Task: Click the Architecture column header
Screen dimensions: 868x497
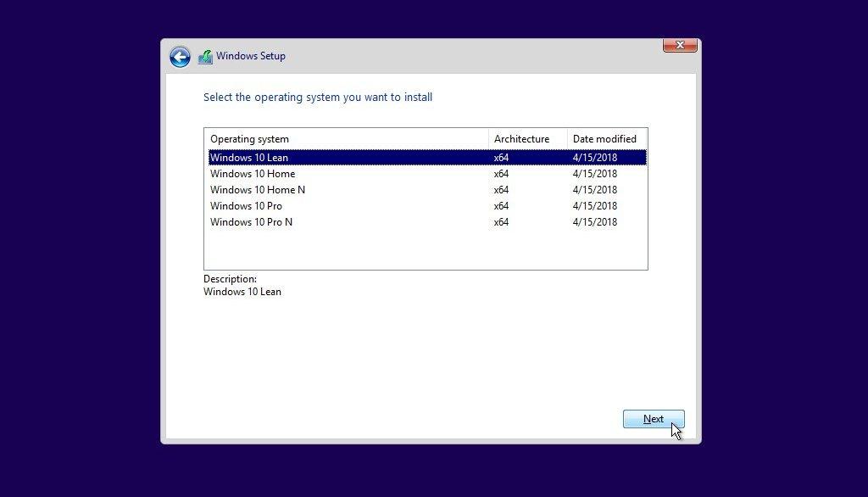Action: 527,138
